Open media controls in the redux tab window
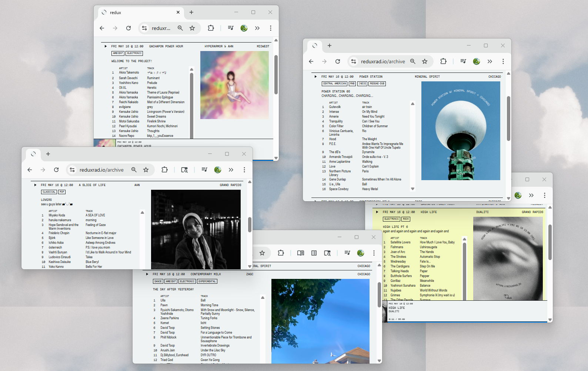 pyautogui.click(x=231, y=28)
